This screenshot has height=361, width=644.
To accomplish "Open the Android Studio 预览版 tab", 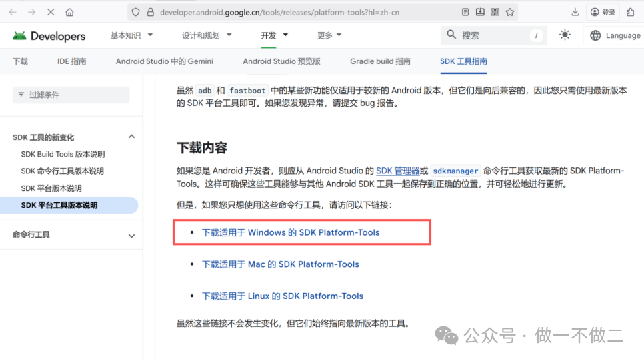I will click(281, 61).
